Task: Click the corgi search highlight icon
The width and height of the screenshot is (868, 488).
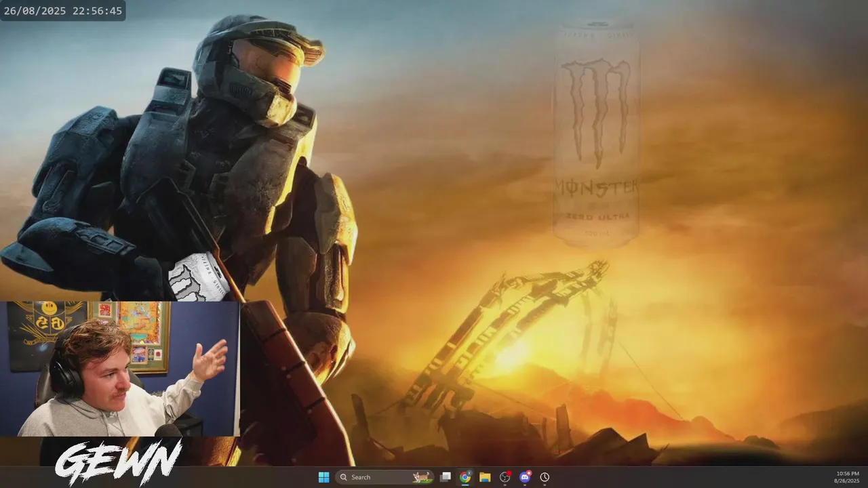Action: tap(421, 477)
